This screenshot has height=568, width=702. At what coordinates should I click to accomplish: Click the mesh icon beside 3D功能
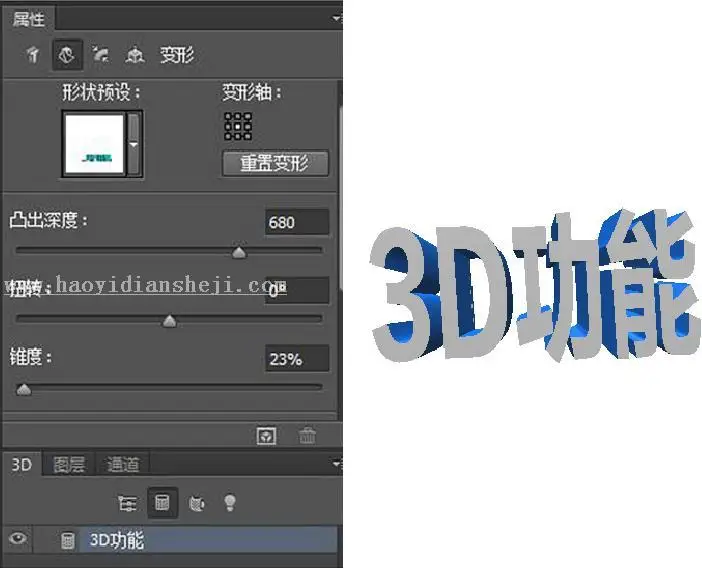click(x=68, y=540)
